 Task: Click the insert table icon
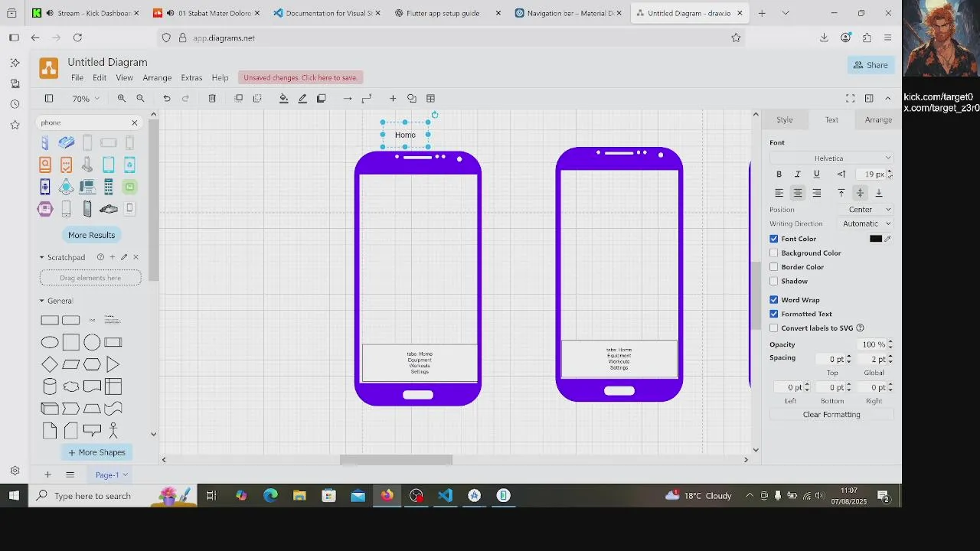[x=431, y=98]
